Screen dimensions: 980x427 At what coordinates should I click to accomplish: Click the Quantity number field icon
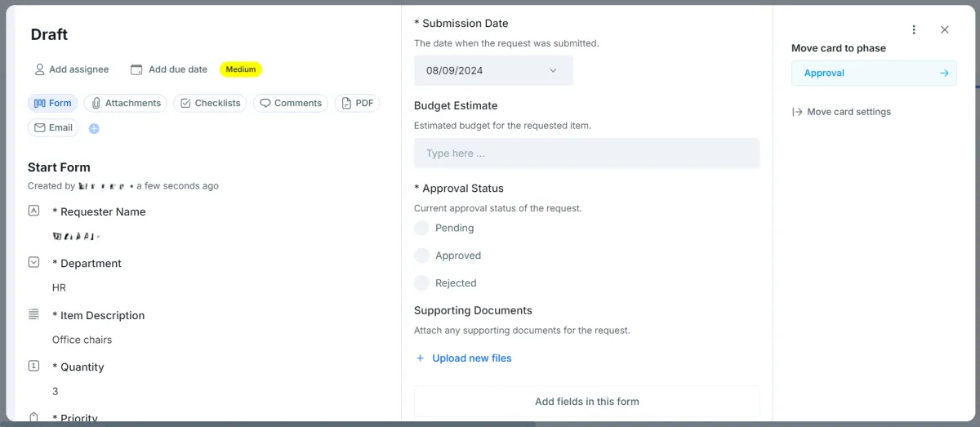tap(33, 366)
